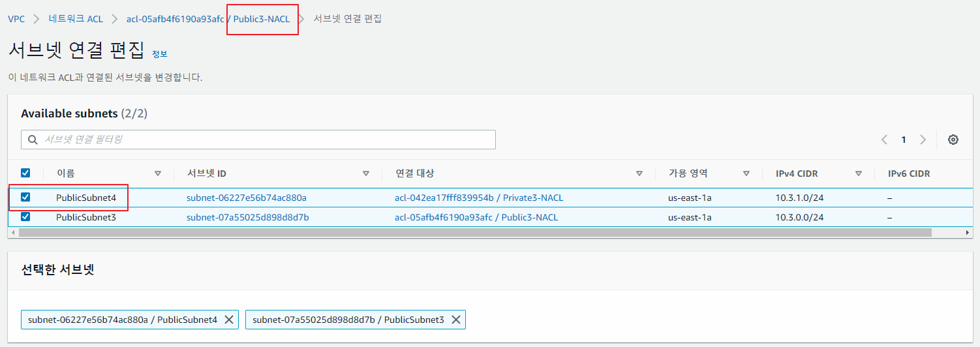980x347 pixels.
Task: Click subnet-06227e56b74ac880a / PublicSubnet4 token
Action: click(x=129, y=320)
